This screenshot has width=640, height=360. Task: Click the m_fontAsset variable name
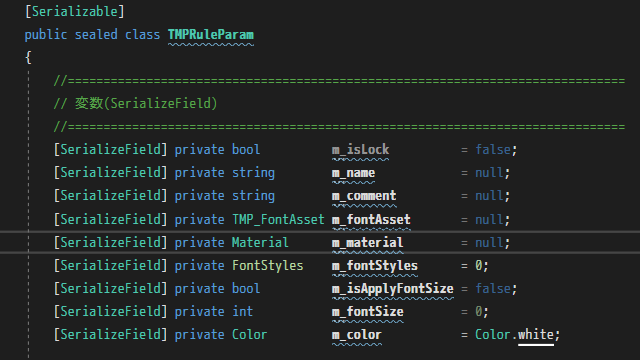(371, 220)
